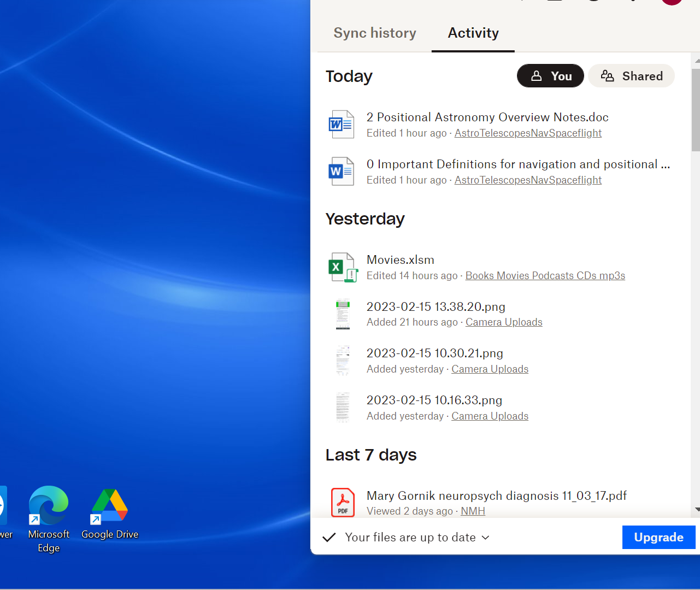Open Camera Uploads link for 10.30.21.png
The width and height of the screenshot is (700, 590).
(x=490, y=369)
